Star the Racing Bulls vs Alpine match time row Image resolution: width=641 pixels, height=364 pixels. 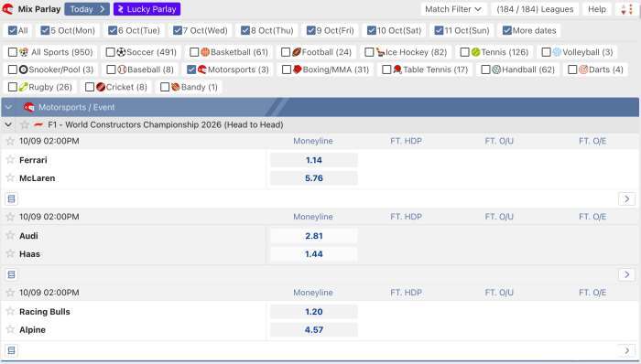[10, 293]
